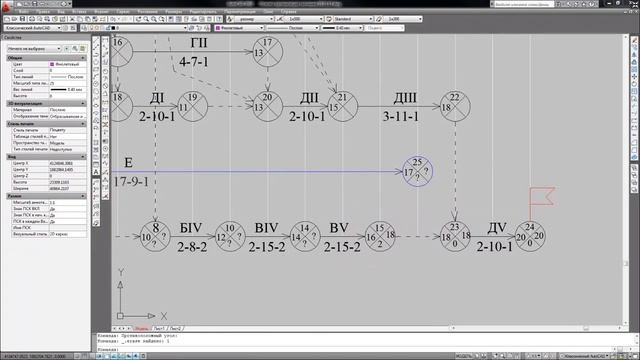Viewport: 640px width, 360px height.
Task: Click the drawing area vertical scrollbar
Action: click(x=625, y=180)
